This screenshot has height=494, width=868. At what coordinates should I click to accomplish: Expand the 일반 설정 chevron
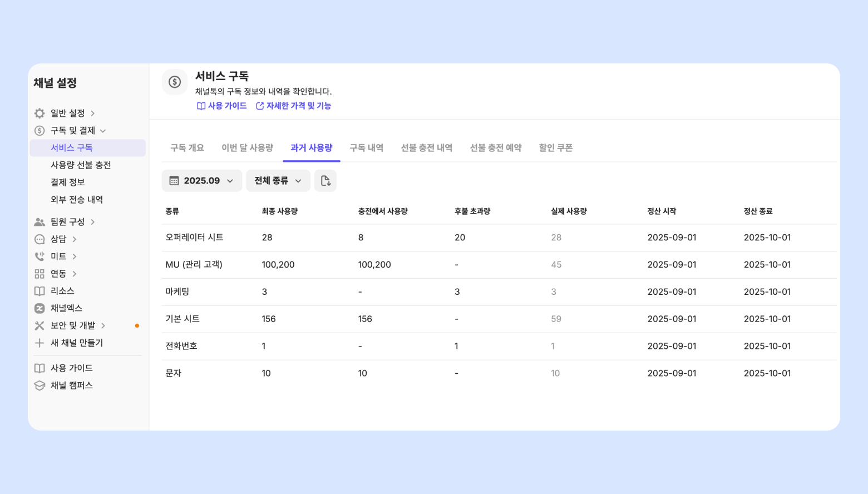tap(93, 113)
